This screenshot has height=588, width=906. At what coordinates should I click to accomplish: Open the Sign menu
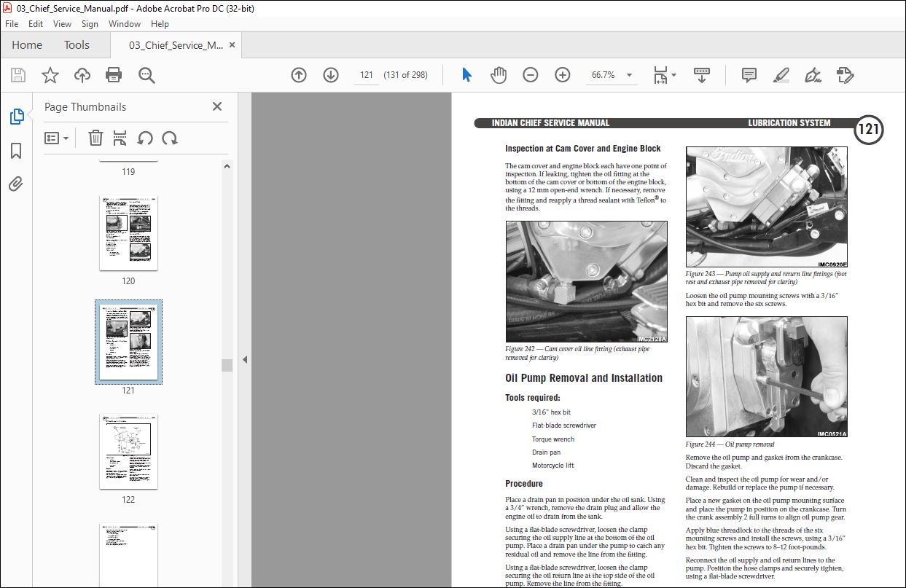tap(90, 24)
